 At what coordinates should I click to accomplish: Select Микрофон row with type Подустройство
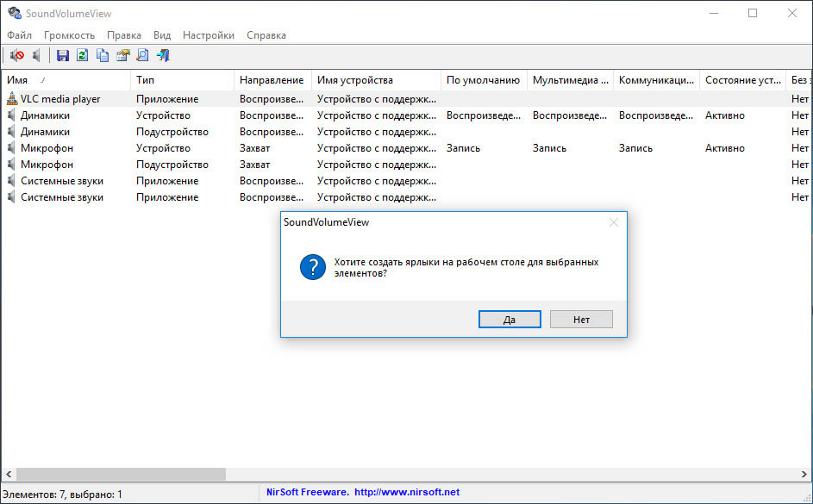[x=407, y=165]
